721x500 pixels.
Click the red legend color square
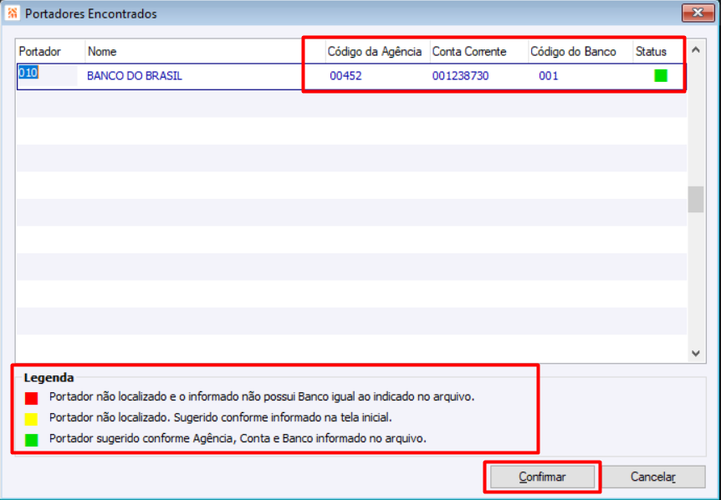31,398
